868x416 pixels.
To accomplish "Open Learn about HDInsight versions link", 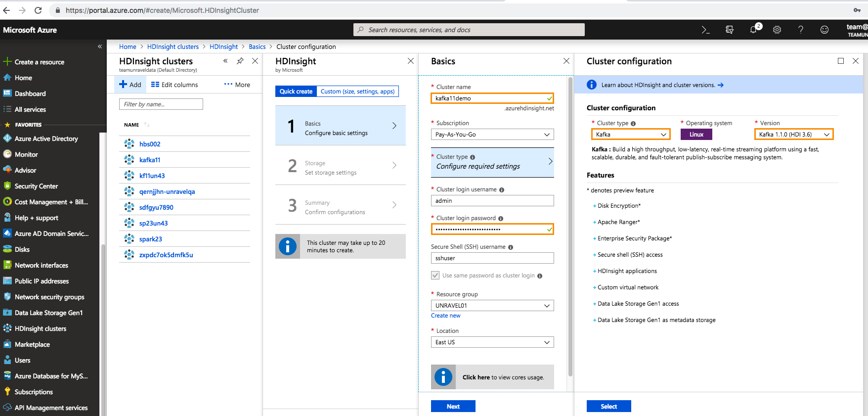I will click(662, 85).
